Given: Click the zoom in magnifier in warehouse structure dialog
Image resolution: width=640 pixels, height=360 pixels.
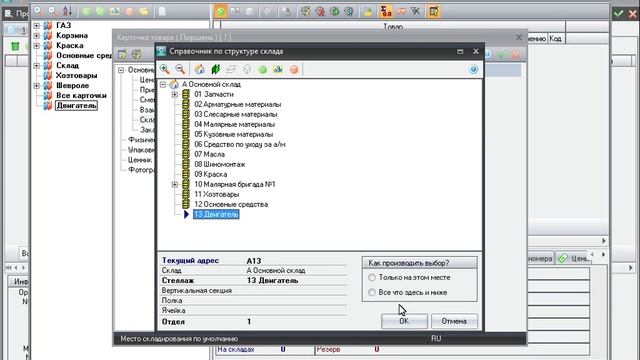Looking at the screenshot, I should (164, 69).
